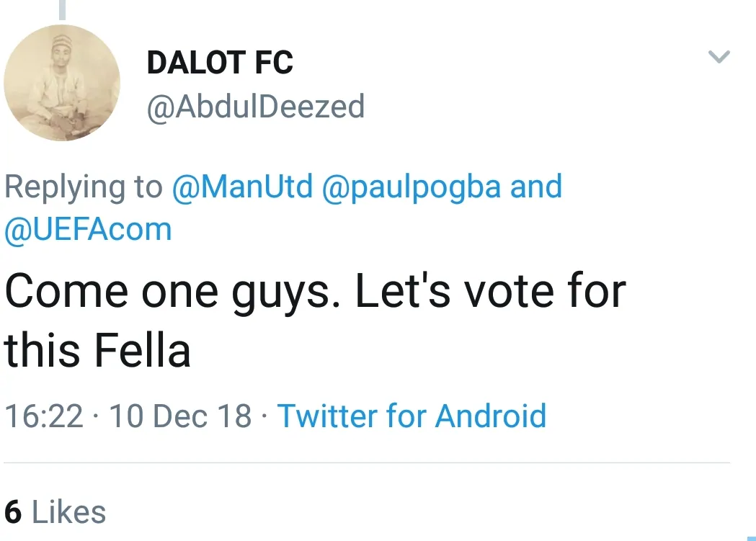The width and height of the screenshot is (756, 541).
Task: Click the "Come one guys." sentence
Action: (173, 292)
